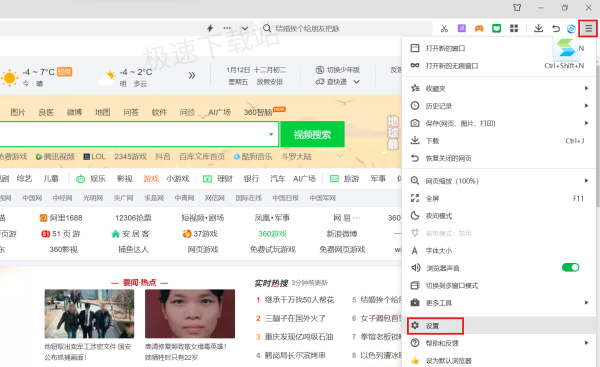Click the toolbar undo-close arrow icon
Screen dimensions: 600x367
click(556, 28)
